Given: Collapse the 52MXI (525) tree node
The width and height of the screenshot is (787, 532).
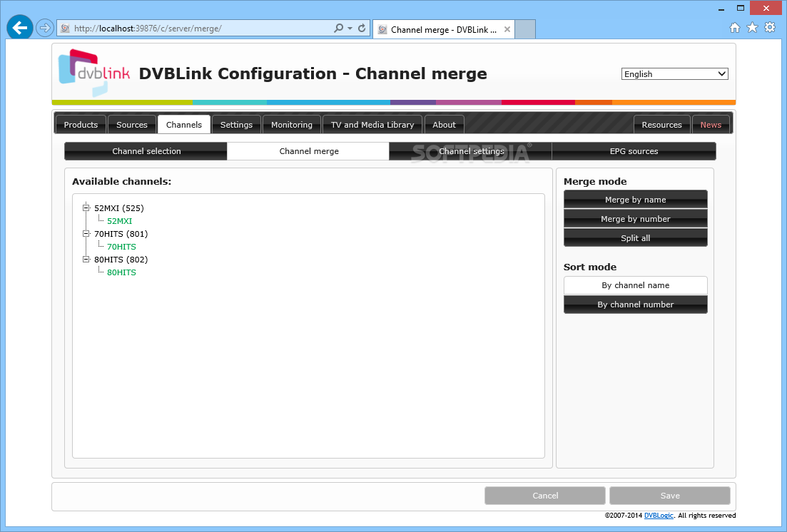Looking at the screenshot, I should point(86,208).
